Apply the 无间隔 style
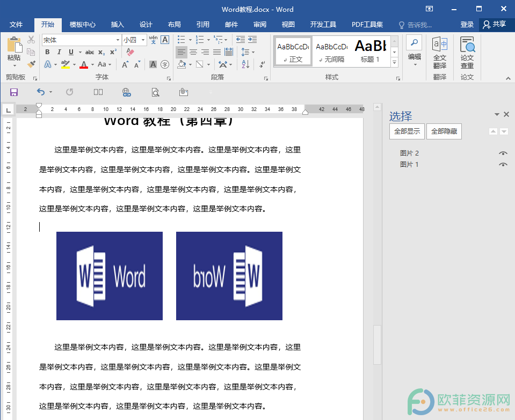Screen dimensions: 515x420 (331, 52)
